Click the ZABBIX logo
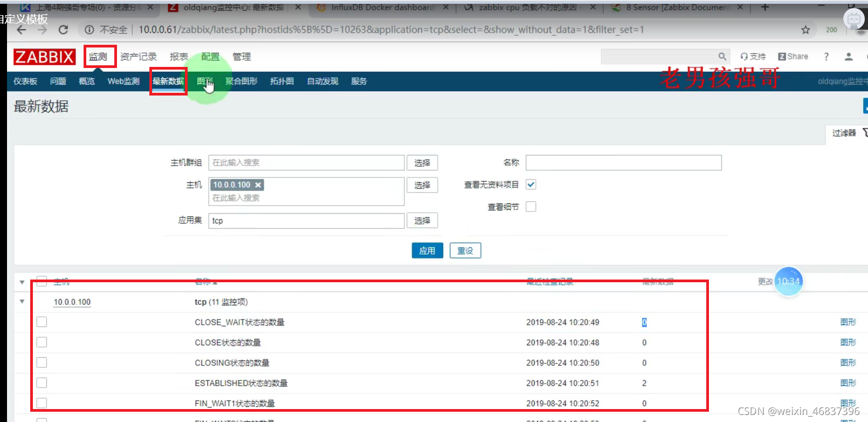 [44, 57]
